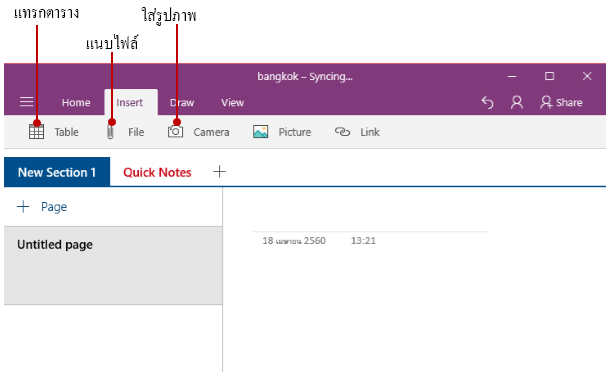Click the page time 13:21
The image size is (610, 375).
(363, 241)
